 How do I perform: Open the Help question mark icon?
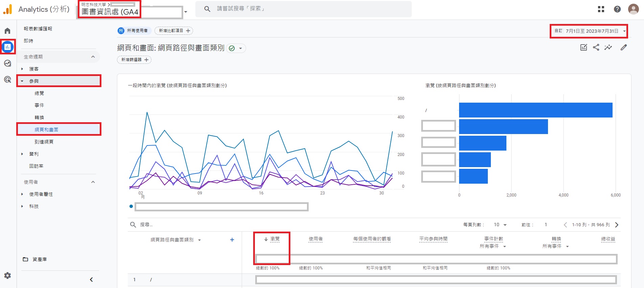coord(617,9)
